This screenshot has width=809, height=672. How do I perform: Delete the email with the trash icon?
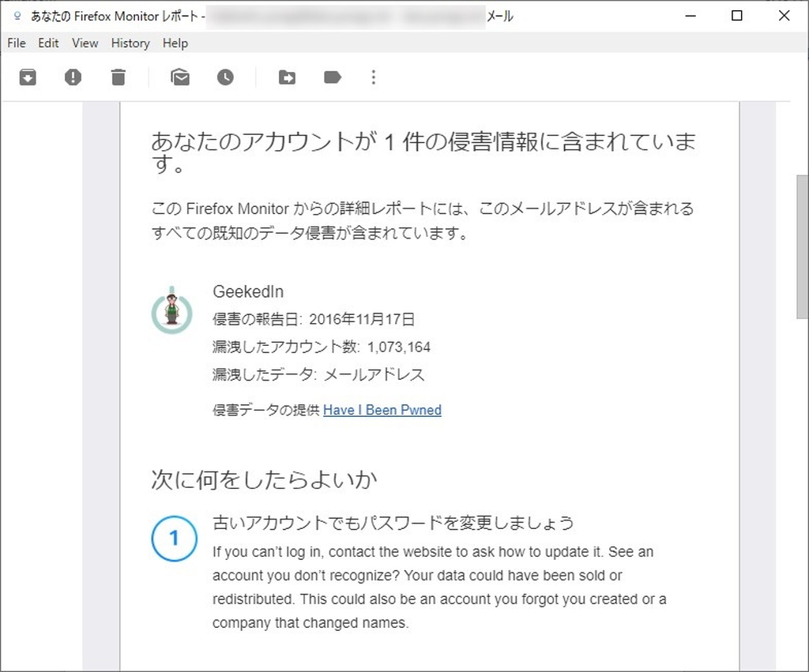[119, 77]
